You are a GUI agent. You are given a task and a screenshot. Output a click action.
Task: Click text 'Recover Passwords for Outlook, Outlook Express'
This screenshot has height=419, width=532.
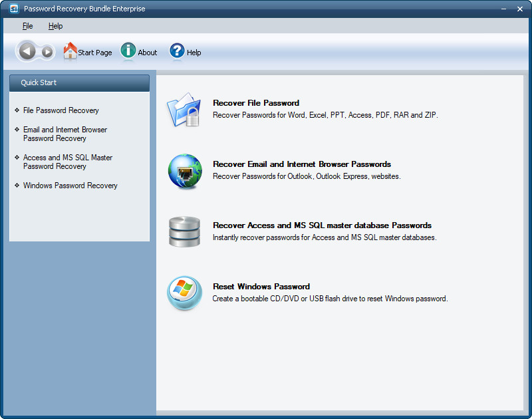(x=290, y=176)
